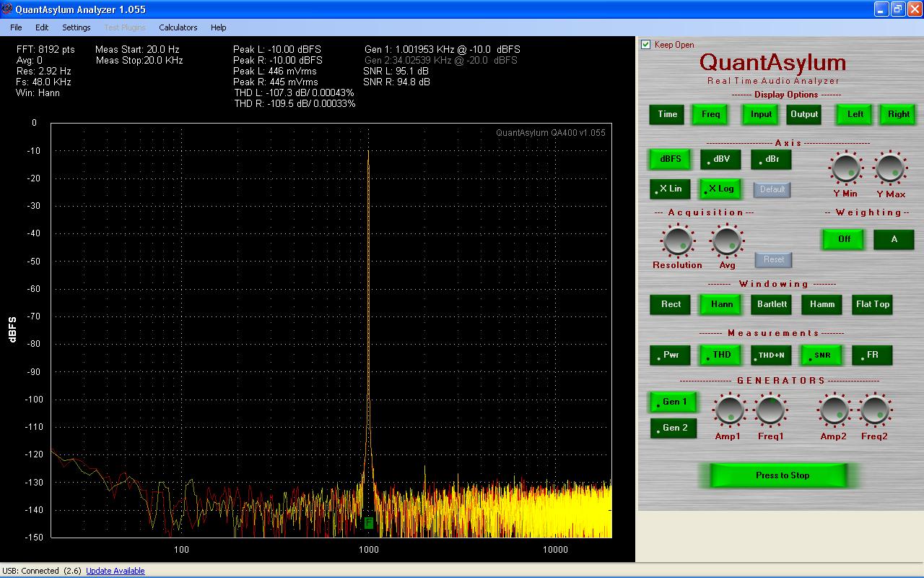Toggle generator Gen 1
The image size is (924, 578).
[x=674, y=402]
